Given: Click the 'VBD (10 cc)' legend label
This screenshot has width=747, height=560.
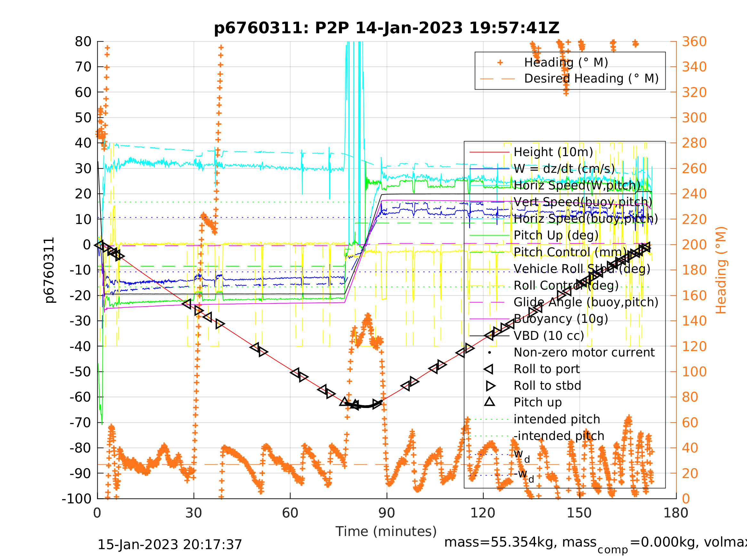Looking at the screenshot, I should pos(549,336).
